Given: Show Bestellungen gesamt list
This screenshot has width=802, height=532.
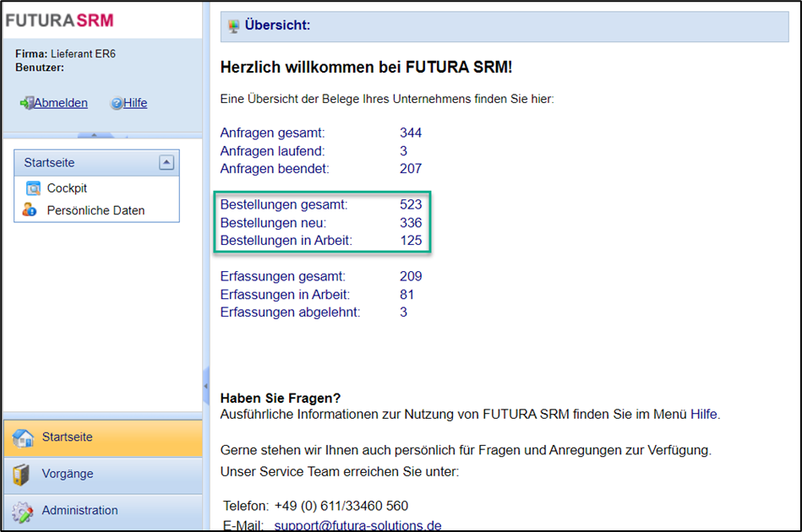Looking at the screenshot, I should (283, 204).
